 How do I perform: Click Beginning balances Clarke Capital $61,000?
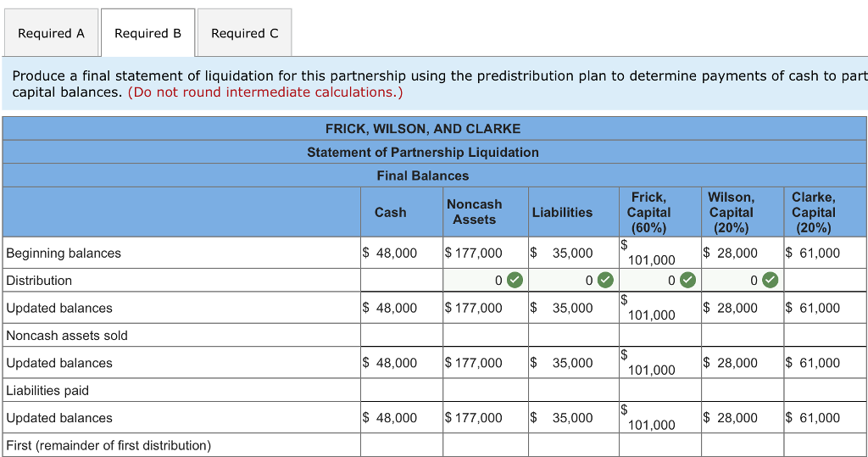813,254
